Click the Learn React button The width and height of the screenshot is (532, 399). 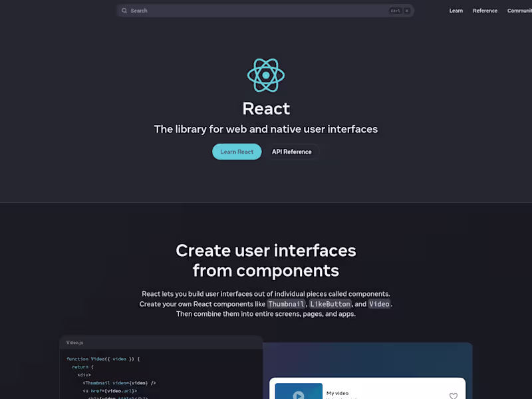pyautogui.click(x=237, y=152)
